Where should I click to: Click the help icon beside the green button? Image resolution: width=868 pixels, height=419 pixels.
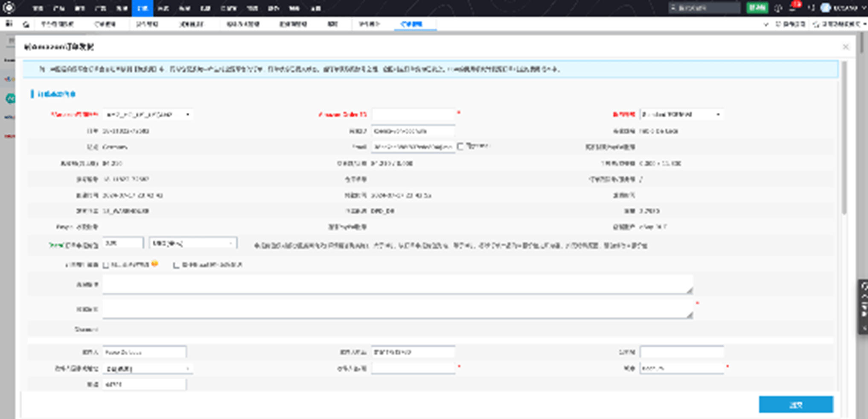tap(778, 8)
